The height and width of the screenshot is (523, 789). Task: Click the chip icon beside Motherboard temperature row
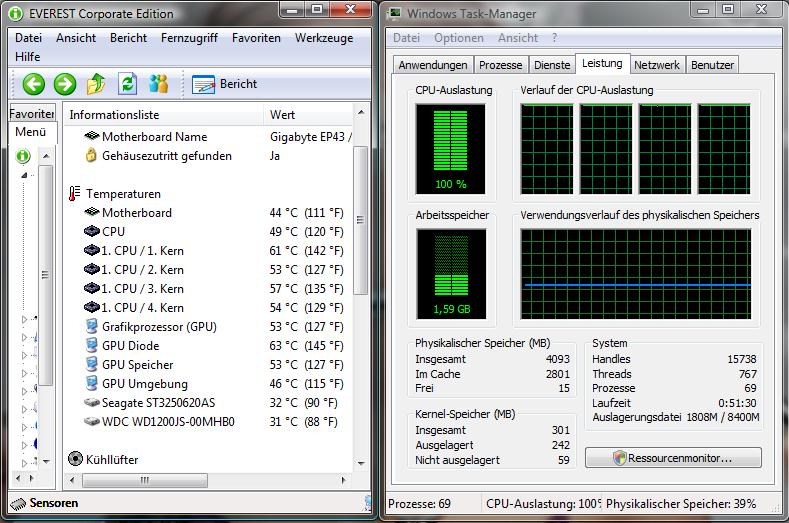(x=92, y=212)
